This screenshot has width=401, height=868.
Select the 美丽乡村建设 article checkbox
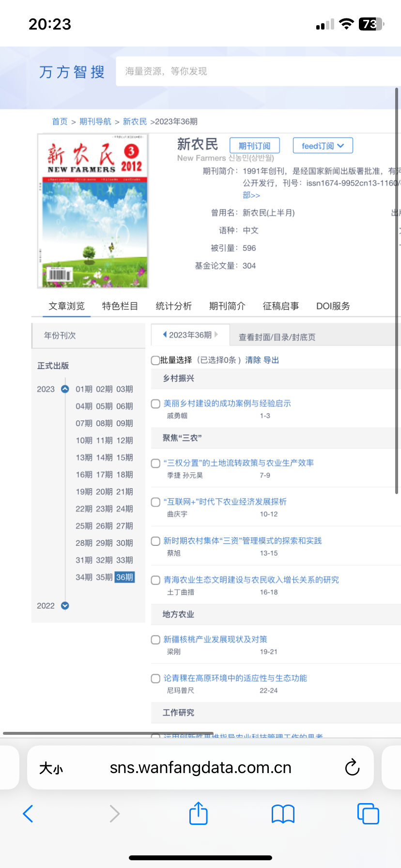pos(155,404)
